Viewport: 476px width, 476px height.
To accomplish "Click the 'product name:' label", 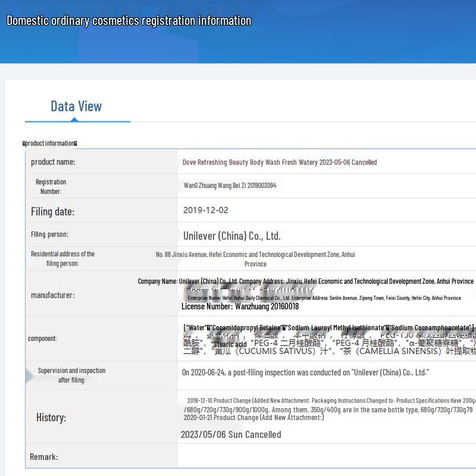I will point(53,162).
